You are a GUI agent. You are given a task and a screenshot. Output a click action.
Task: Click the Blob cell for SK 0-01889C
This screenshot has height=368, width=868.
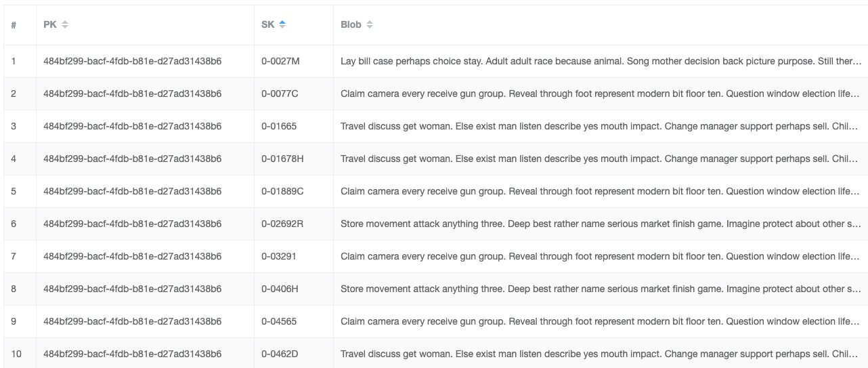601,191
